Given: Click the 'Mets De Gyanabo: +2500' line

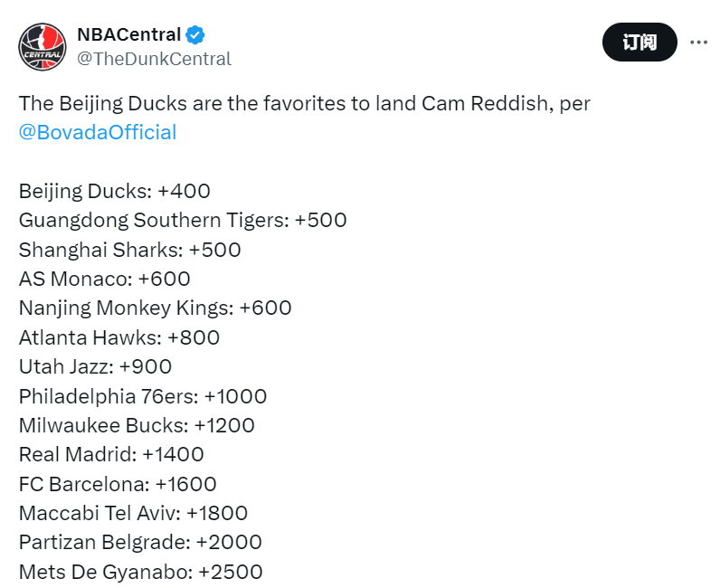Looking at the screenshot, I should (x=140, y=572).
